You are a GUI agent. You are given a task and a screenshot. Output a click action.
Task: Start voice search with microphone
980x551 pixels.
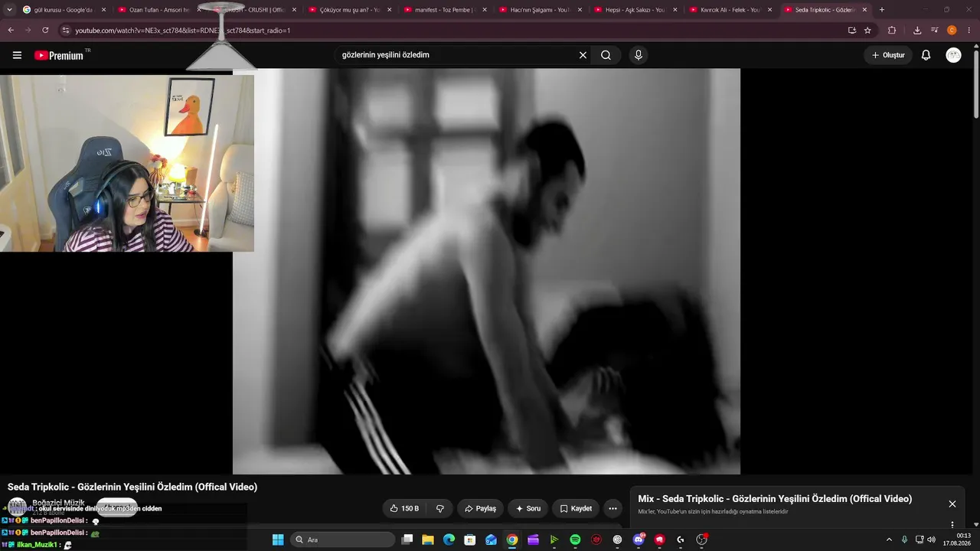[638, 55]
